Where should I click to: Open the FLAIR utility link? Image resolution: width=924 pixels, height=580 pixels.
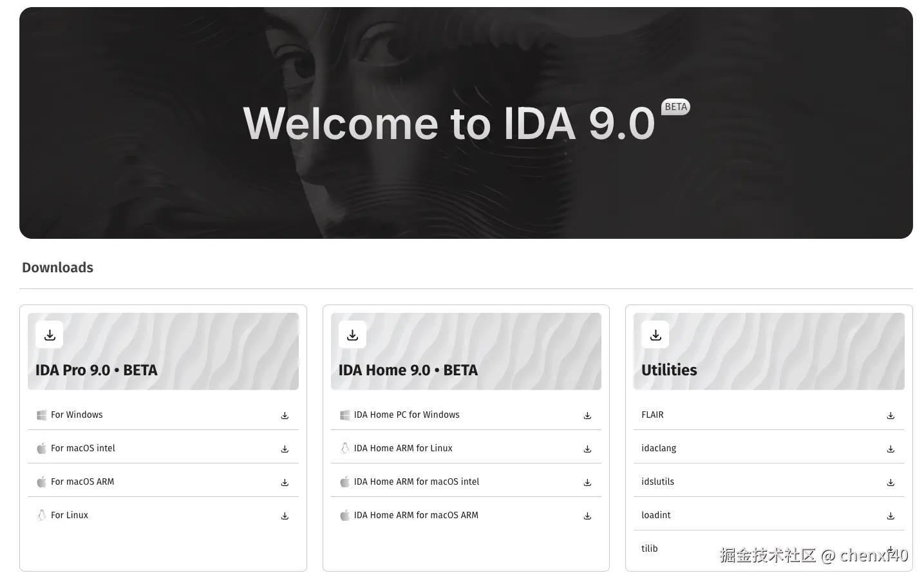click(652, 415)
